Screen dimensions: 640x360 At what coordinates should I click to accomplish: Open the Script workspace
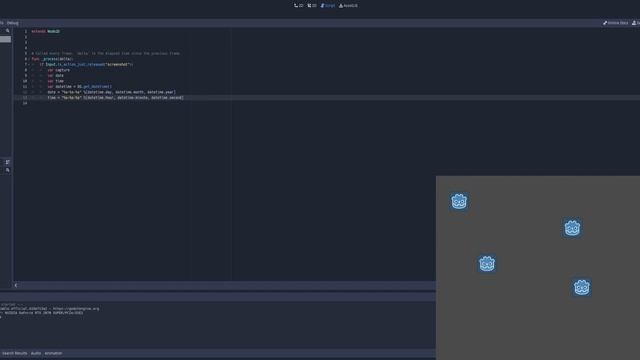tap(328, 6)
